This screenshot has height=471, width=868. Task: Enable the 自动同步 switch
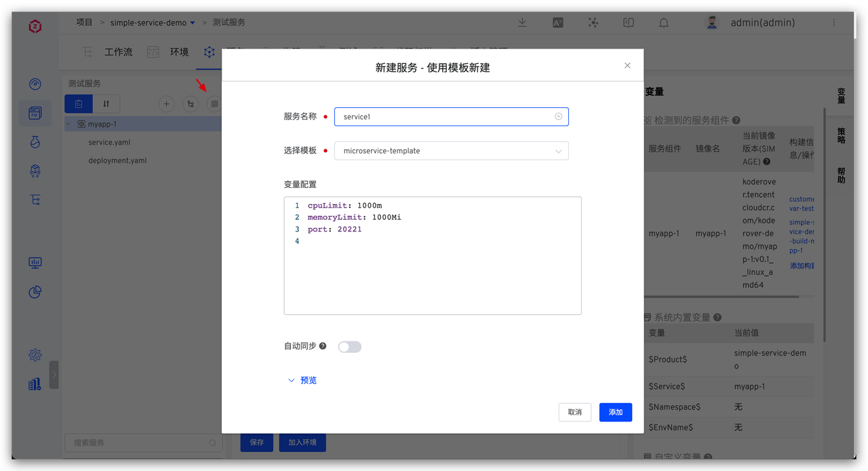click(349, 346)
